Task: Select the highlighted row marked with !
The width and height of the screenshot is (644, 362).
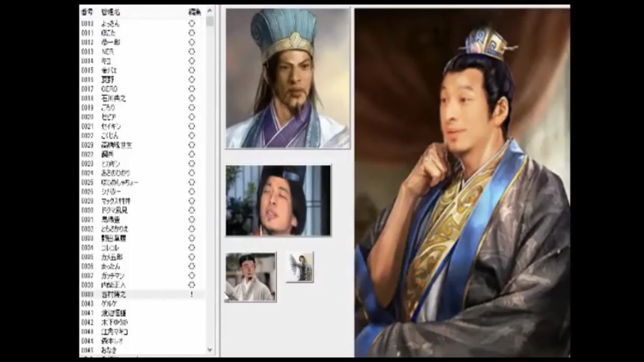Action: (143, 294)
